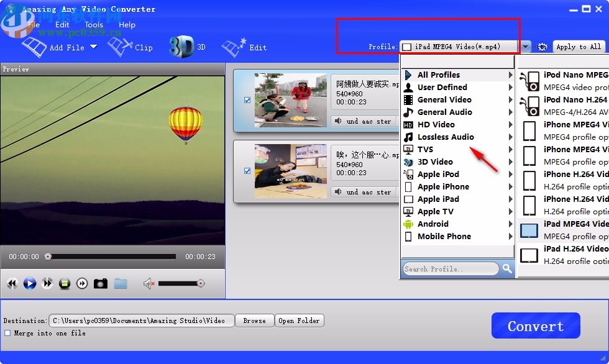Open the Edit menu
609x364 pixels.
click(62, 25)
